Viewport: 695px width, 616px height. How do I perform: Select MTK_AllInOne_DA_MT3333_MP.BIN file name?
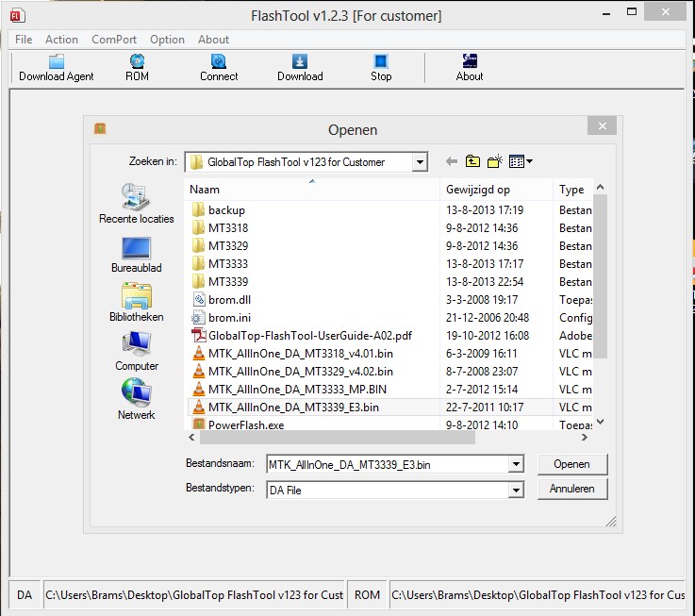pyautogui.click(x=297, y=389)
